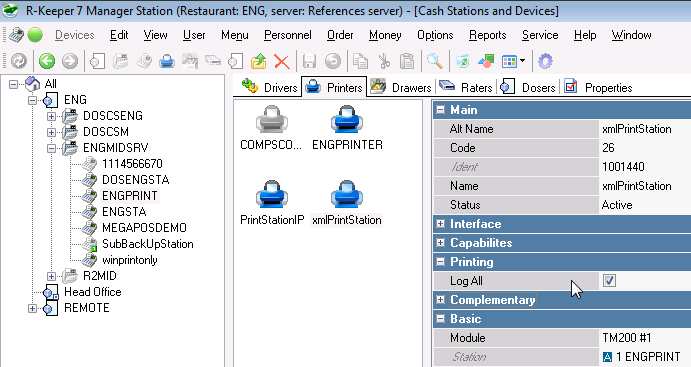This screenshot has height=367, width=691.
Task: Click the save floppy disk toolbar icon
Action: pyautogui.click(x=309, y=61)
